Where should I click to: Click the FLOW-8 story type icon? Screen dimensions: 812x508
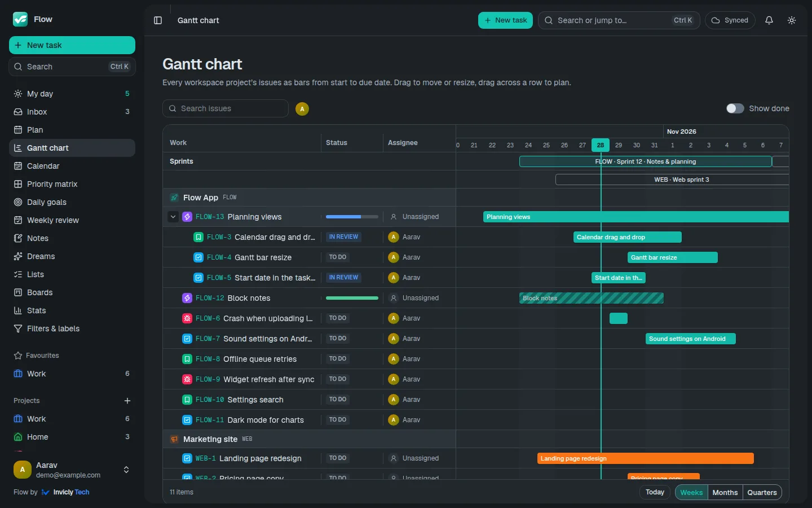(x=187, y=359)
